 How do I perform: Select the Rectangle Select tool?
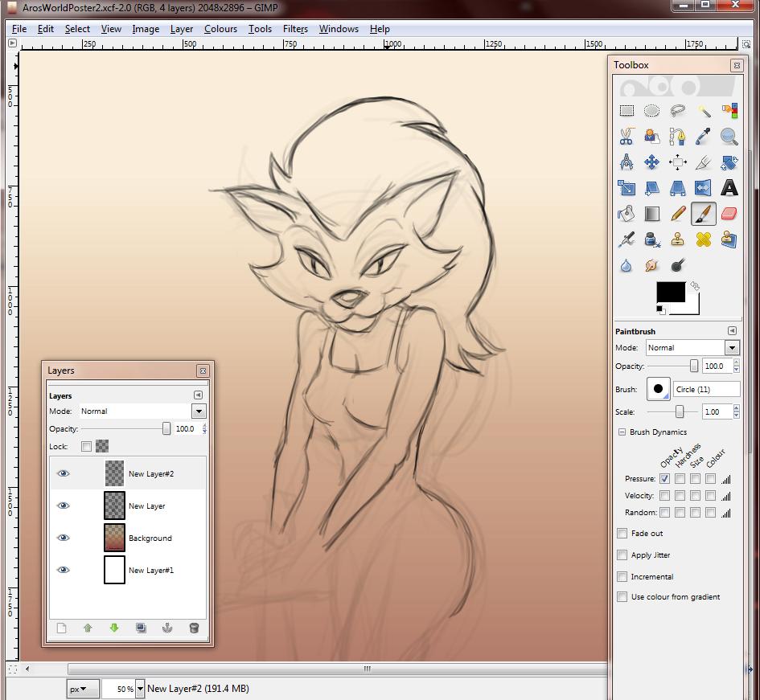[626, 111]
